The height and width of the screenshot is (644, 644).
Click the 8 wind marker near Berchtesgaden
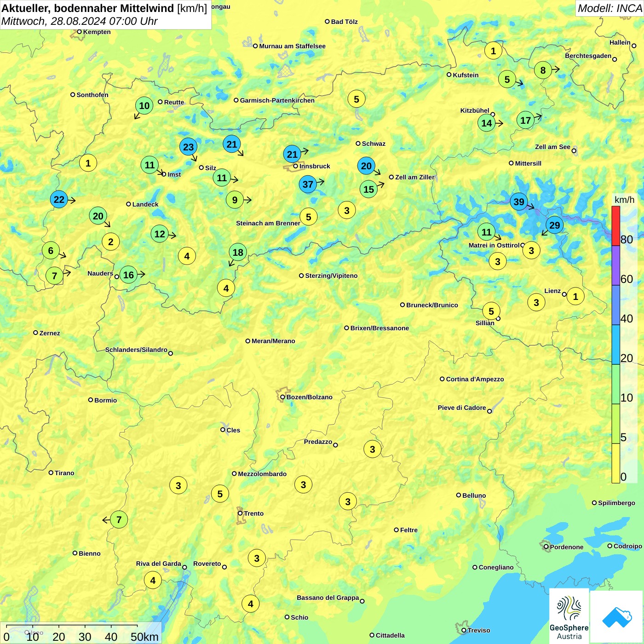(x=543, y=70)
